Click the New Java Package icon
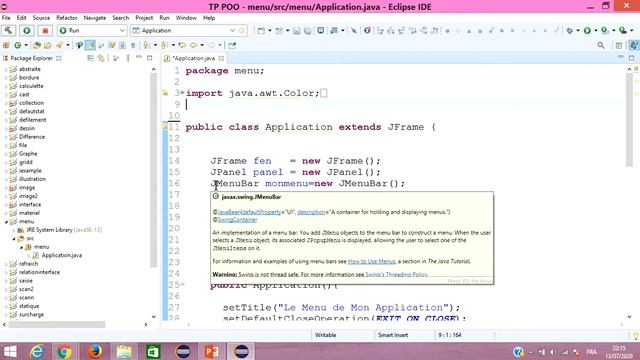 point(6,45)
